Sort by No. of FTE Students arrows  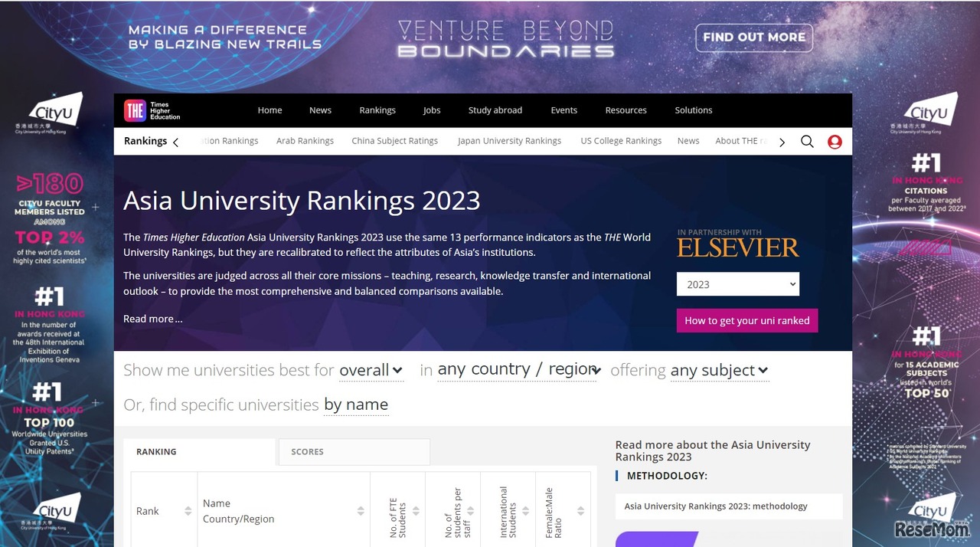coord(416,511)
